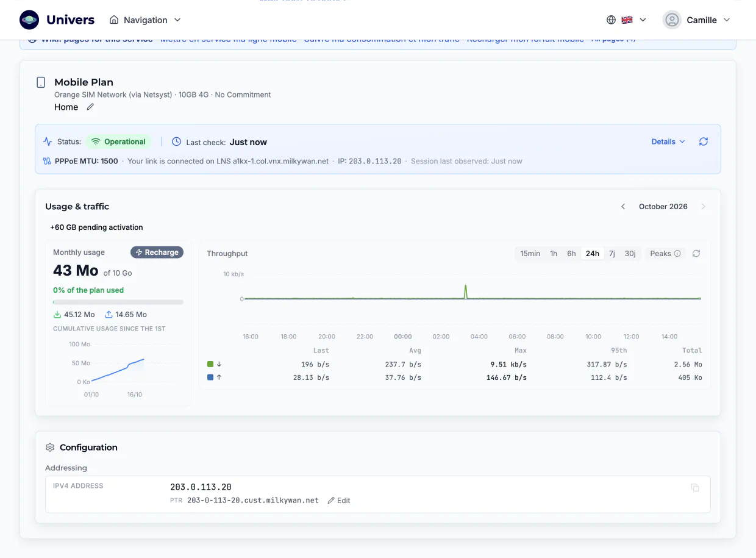Select the 7j throughput range
This screenshot has height=558, width=756.
(x=612, y=254)
